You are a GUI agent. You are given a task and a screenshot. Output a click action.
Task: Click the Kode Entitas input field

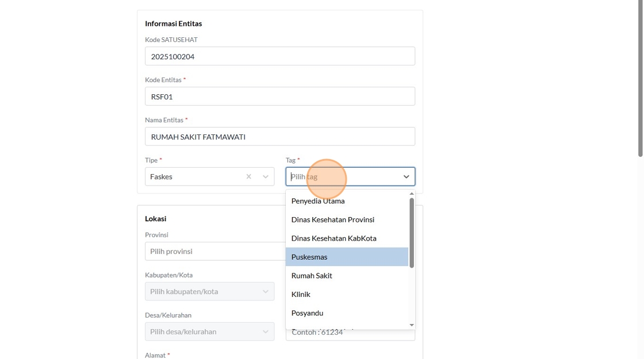(x=279, y=96)
